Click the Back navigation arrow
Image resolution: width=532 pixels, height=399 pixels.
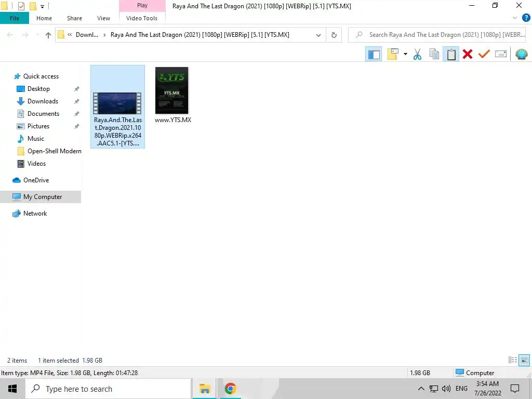10,35
